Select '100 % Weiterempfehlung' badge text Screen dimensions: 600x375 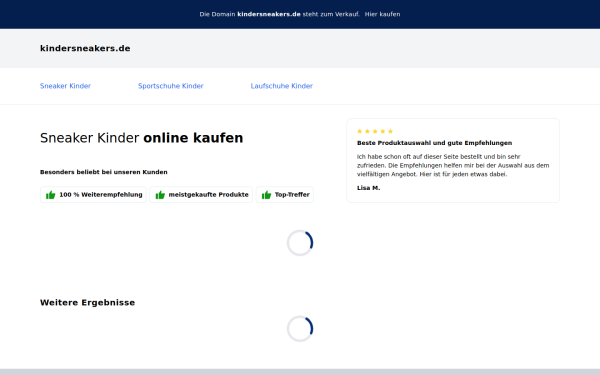[x=101, y=194]
